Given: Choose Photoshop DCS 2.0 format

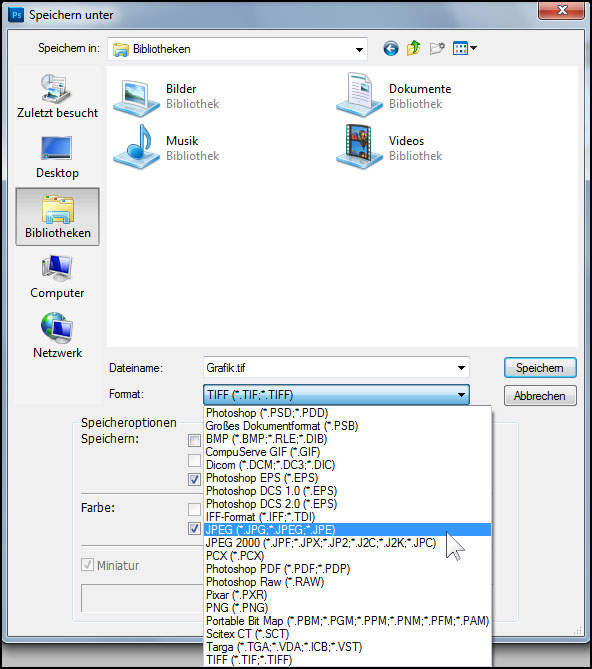Looking at the screenshot, I should [x=347, y=504].
